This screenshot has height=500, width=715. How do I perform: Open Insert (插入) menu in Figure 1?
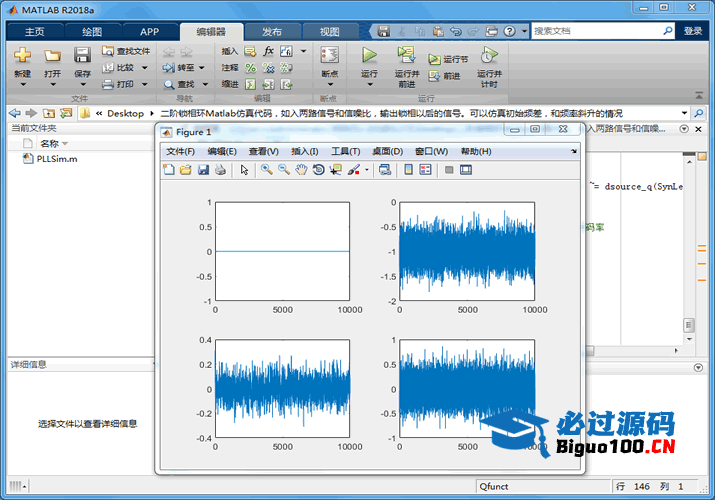(305, 151)
